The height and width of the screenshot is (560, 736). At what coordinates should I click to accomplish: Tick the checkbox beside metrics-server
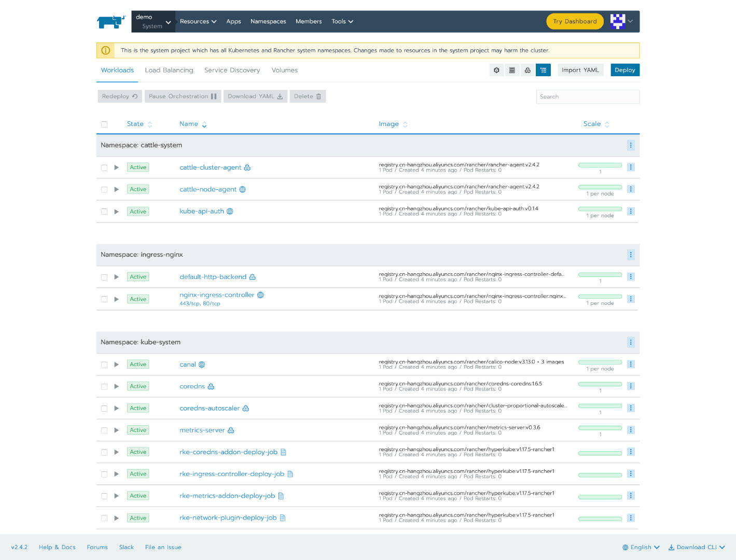pyautogui.click(x=104, y=430)
